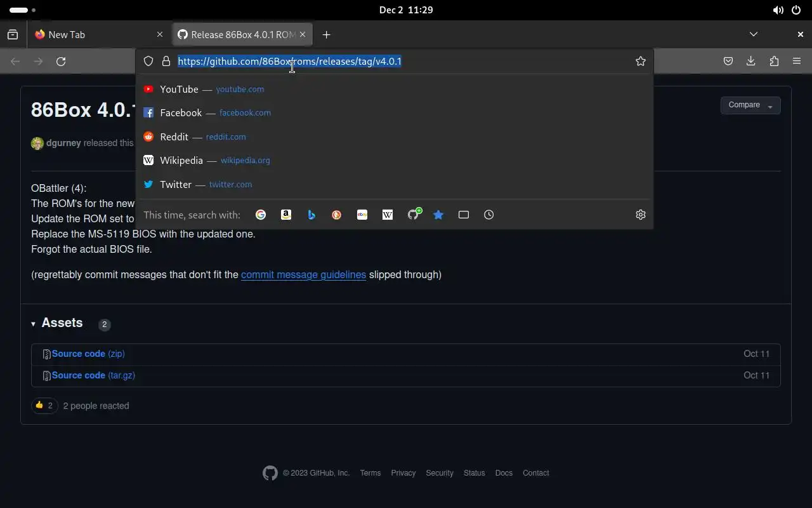Close the Release 86Box tab

pos(303,34)
